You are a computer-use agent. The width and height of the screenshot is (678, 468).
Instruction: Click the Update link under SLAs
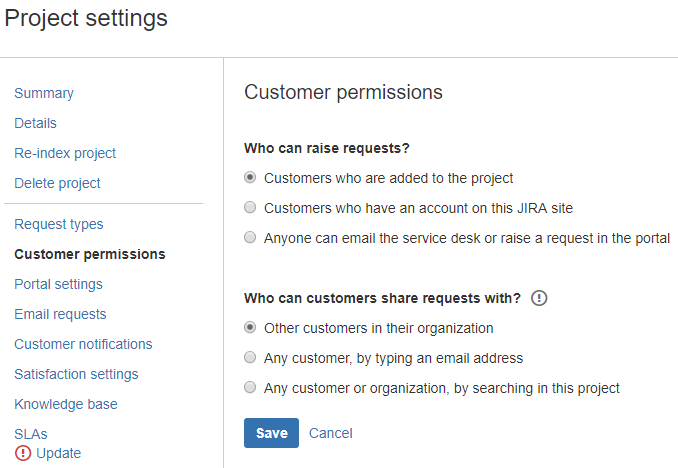(58, 453)
